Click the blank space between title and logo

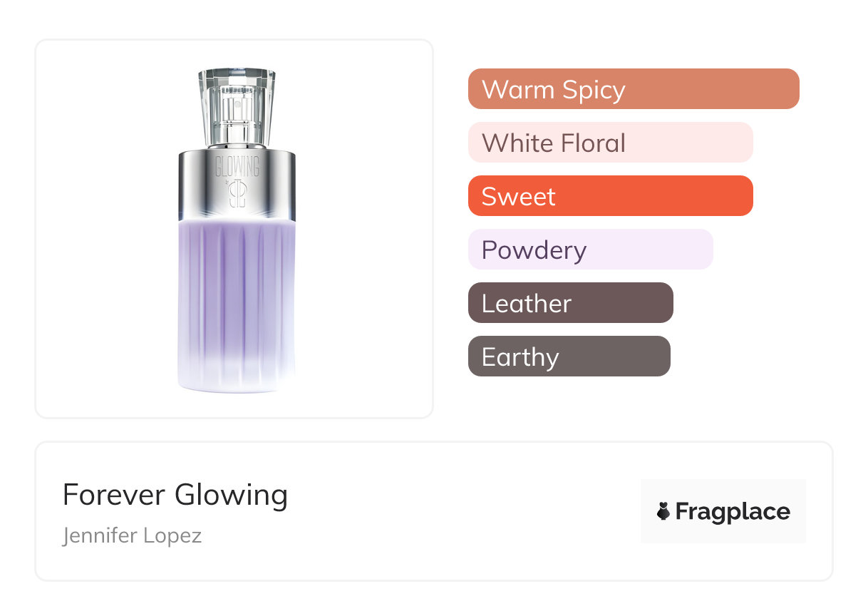pos(463,511)
